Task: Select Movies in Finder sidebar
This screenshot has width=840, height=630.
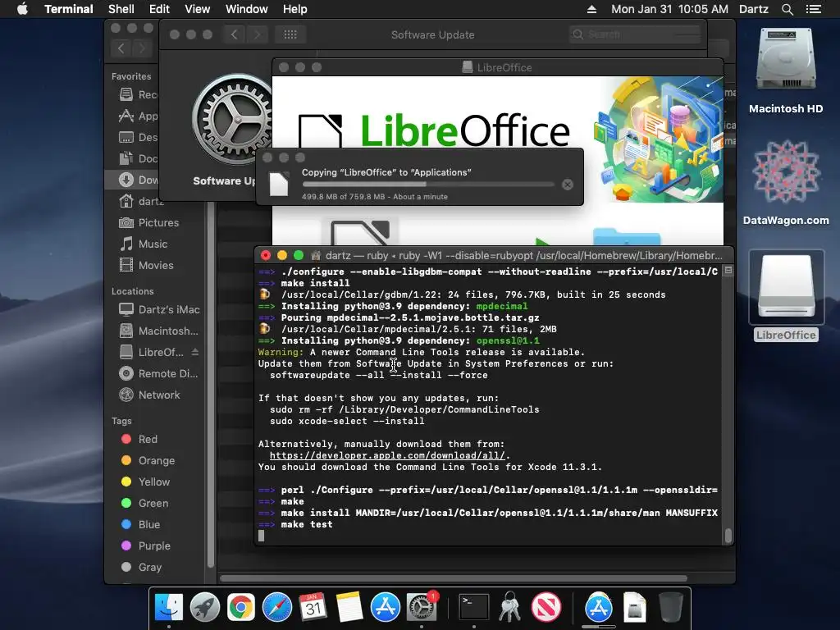Action: point(154,265)
